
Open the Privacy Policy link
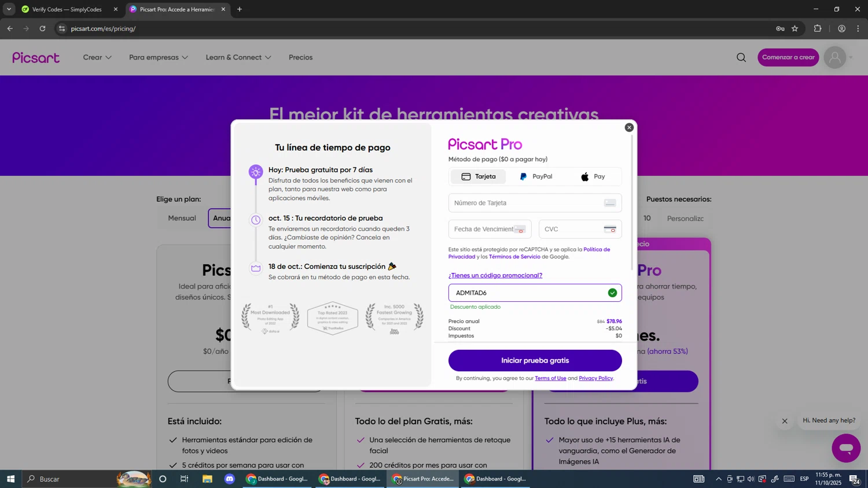(595, 378)
